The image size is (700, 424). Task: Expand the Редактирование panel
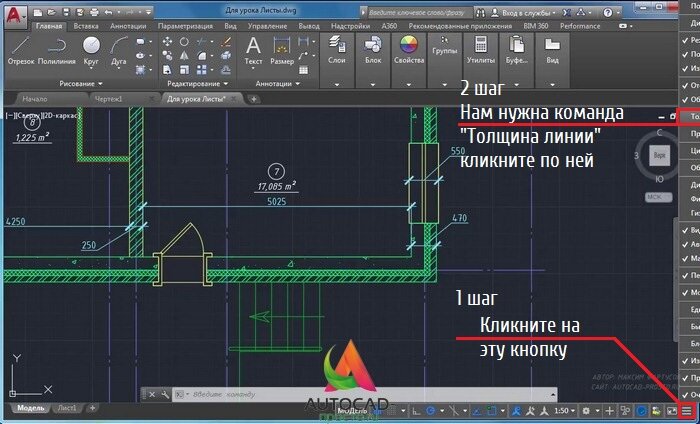tap(198, 83)
